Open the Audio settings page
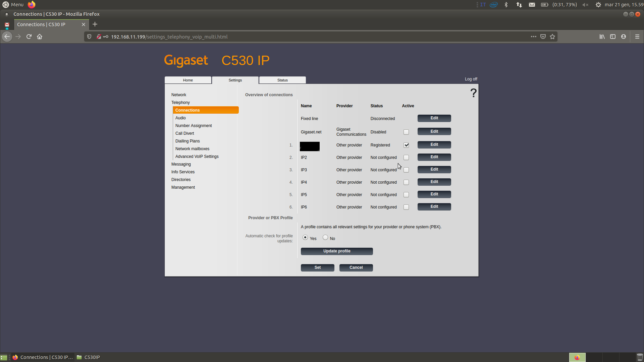Screen dimensions: 644x362 coord(180,118)
